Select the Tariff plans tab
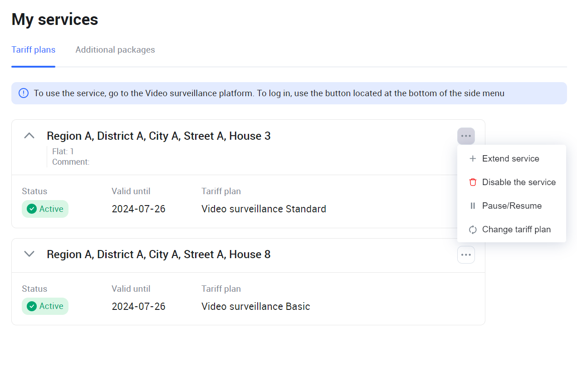Screen dimensions: 577x392 (x=34, y=50)
